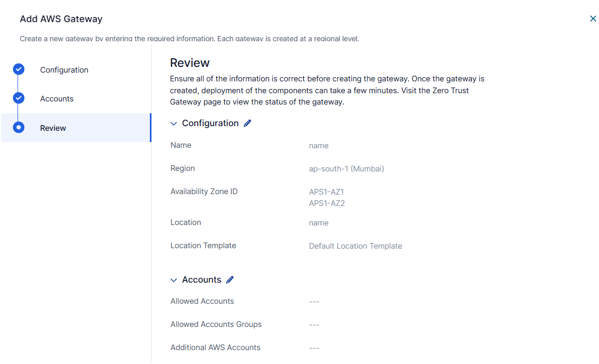Click the APS1-AZ2 availability zone value
This screenshot has height=364, width=599.
pos(327,203)
